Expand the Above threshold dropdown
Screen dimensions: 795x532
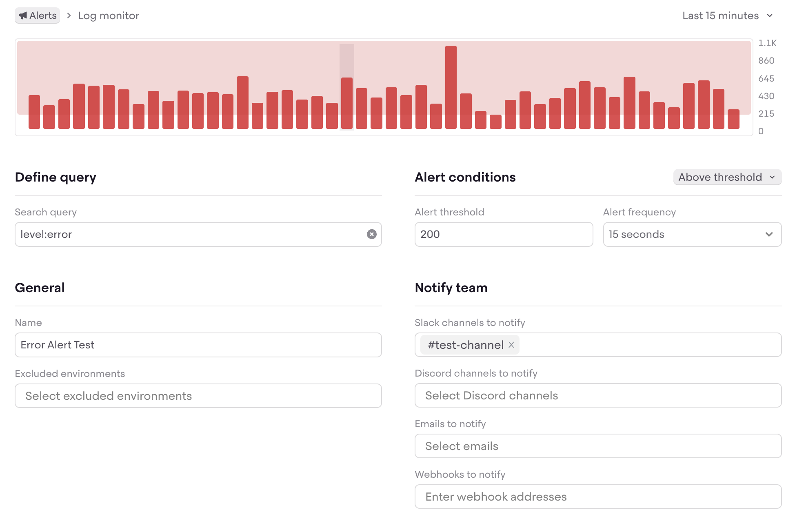(727, 177)
